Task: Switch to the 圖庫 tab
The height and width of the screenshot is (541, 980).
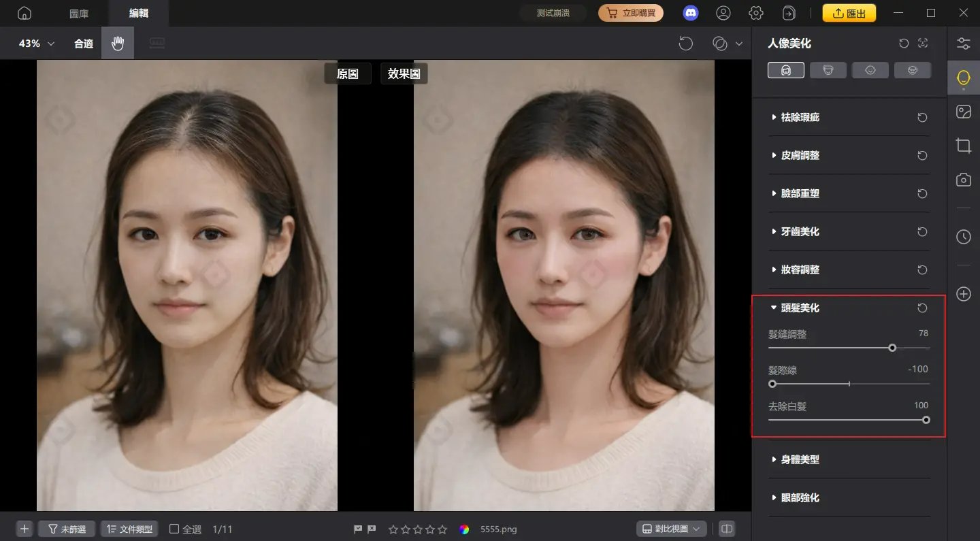Action: [x=81, y=12]
